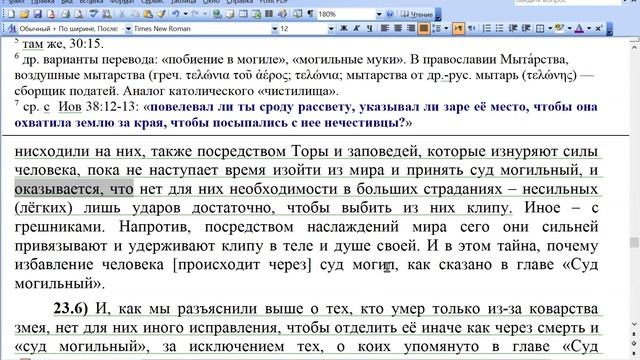Copy the selection using the Copy icon
The height and width of the screenshot is (360, 640).
pos(135,14)
